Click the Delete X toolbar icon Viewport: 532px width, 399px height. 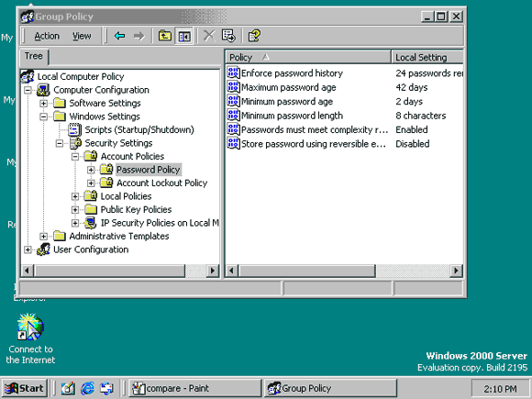[209, 36]
